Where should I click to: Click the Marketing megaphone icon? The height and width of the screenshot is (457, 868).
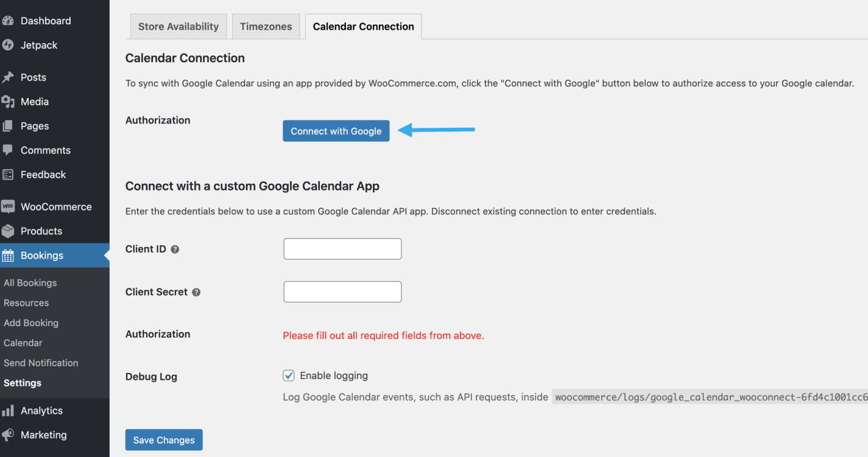click(8, 434)
